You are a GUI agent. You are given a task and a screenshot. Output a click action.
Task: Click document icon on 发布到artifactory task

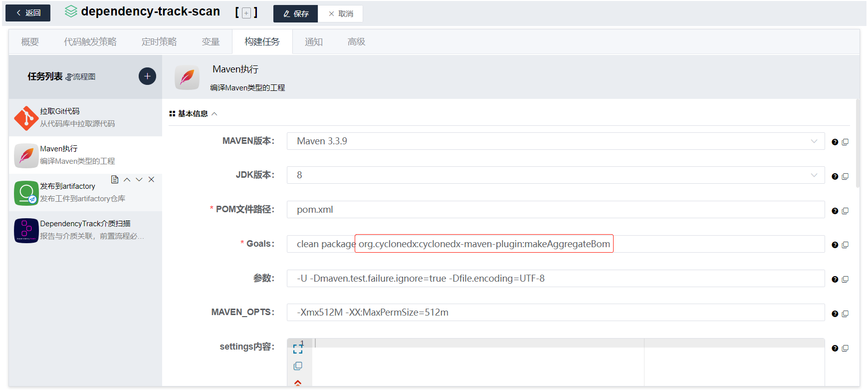click(115, 180)
